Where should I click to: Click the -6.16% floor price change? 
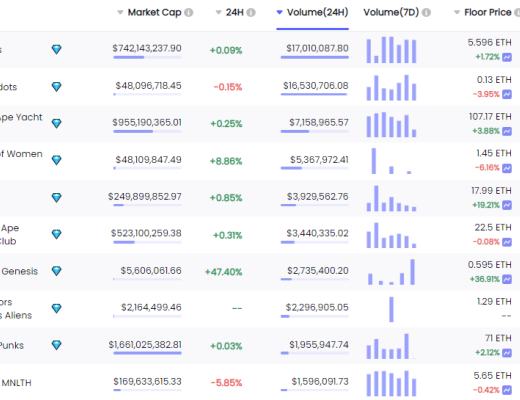[487, 168]
